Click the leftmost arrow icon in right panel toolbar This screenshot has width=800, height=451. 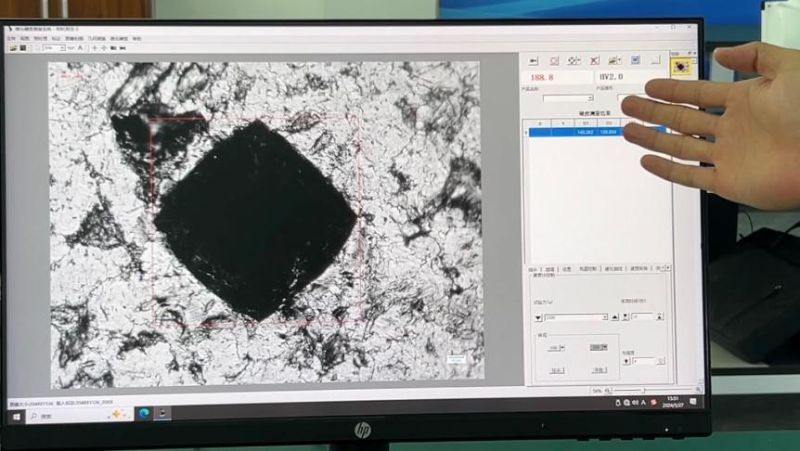[x=534, y=61]
